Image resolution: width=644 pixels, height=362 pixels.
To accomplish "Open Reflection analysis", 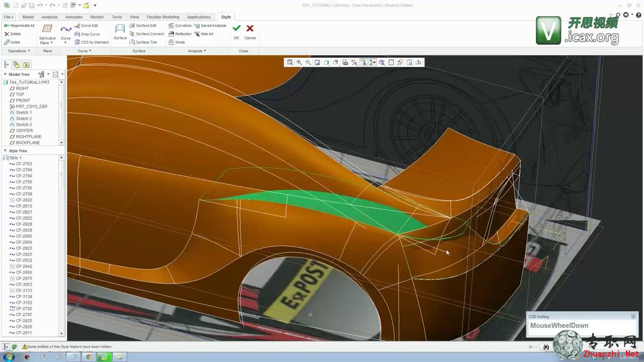I will [x=180, y=34].
